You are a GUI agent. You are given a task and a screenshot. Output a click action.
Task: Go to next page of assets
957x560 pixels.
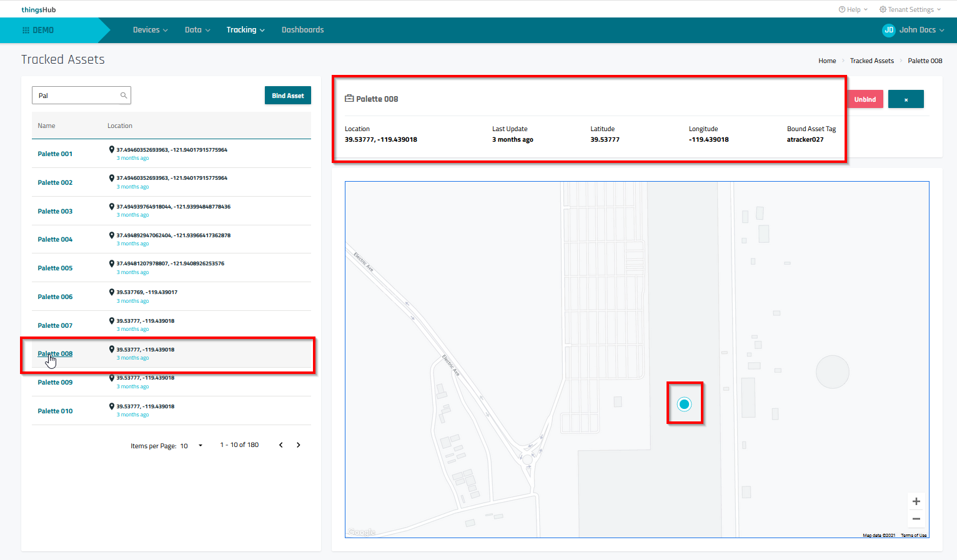click(x=299, y=445)
